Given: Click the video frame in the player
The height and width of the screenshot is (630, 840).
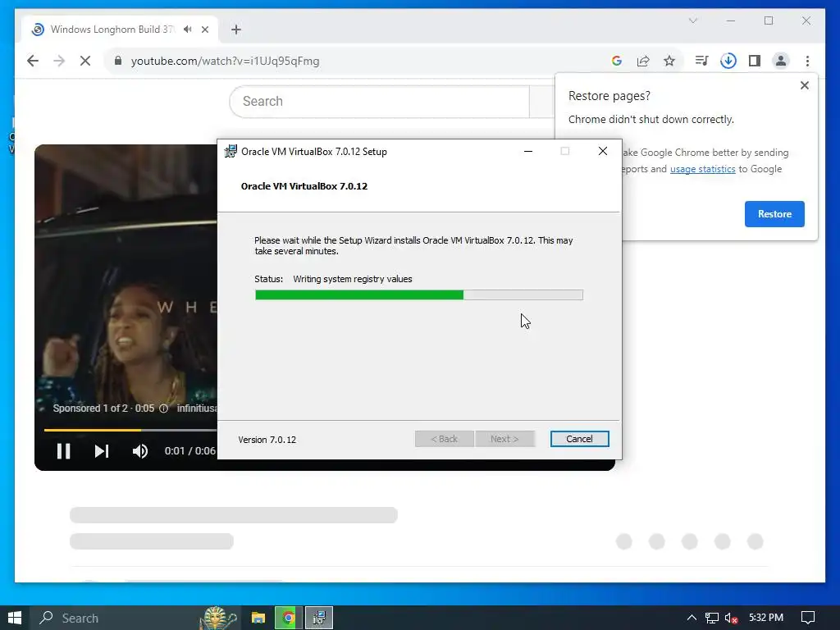Looking at the screenshot, I should coord(126,279).
